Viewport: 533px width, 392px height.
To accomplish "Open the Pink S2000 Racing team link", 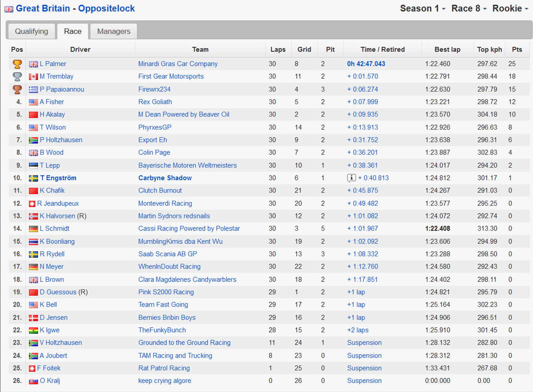I will [x=166, y=292].
